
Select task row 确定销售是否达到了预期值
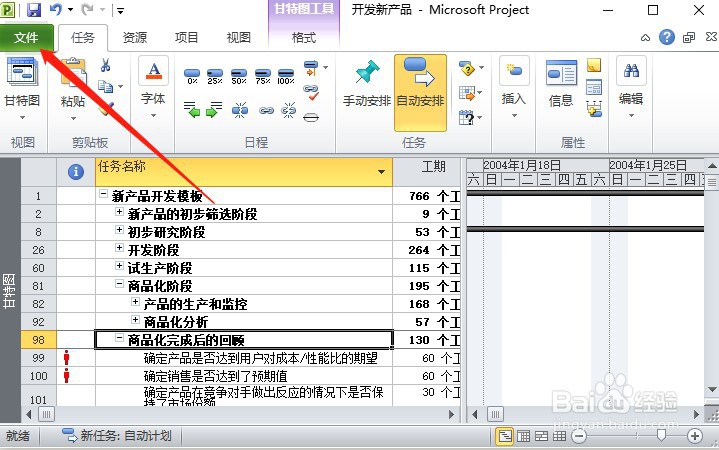[216, 376]
